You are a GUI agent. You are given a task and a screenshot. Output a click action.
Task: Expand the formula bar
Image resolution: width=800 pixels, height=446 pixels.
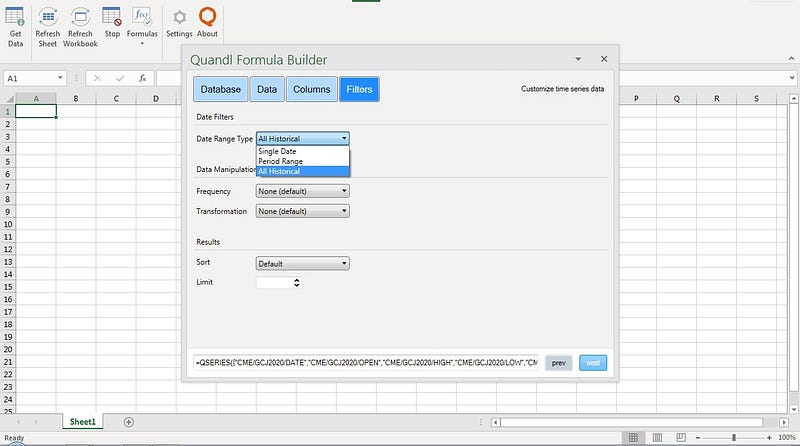coord(792,78)
